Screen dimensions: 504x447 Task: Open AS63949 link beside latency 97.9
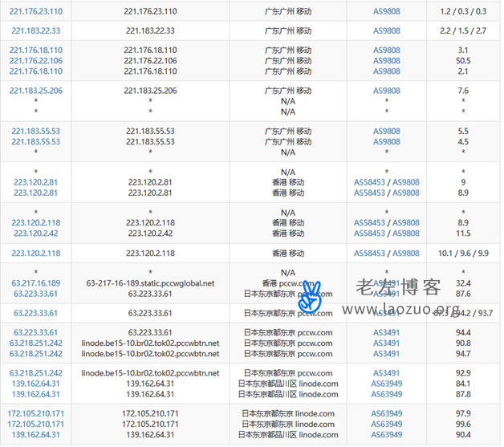[387, 413]
